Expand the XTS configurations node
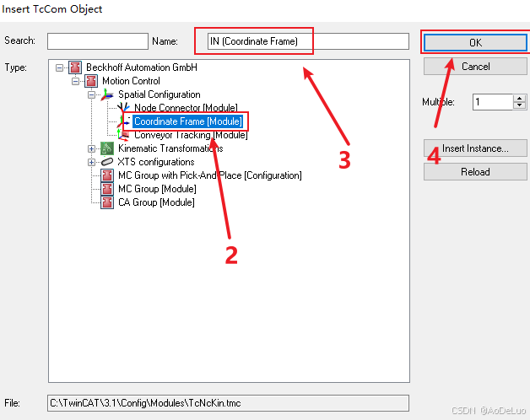This screenshot has width=530, height=420. point(91,162)
